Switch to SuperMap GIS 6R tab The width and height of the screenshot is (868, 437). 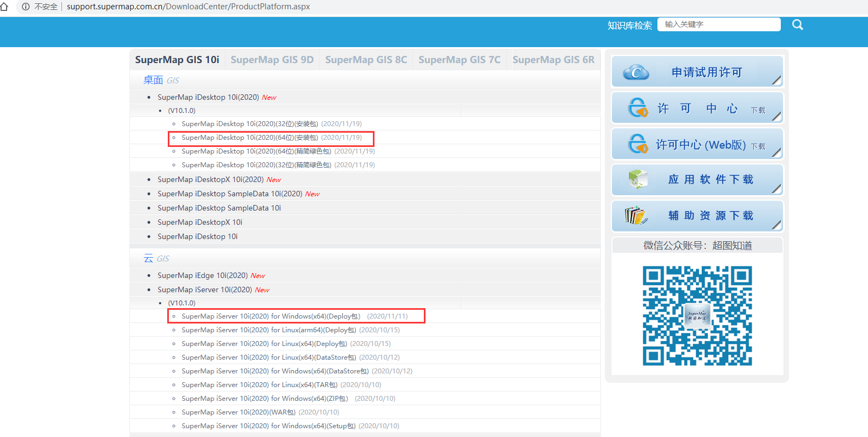pos(553,60)
